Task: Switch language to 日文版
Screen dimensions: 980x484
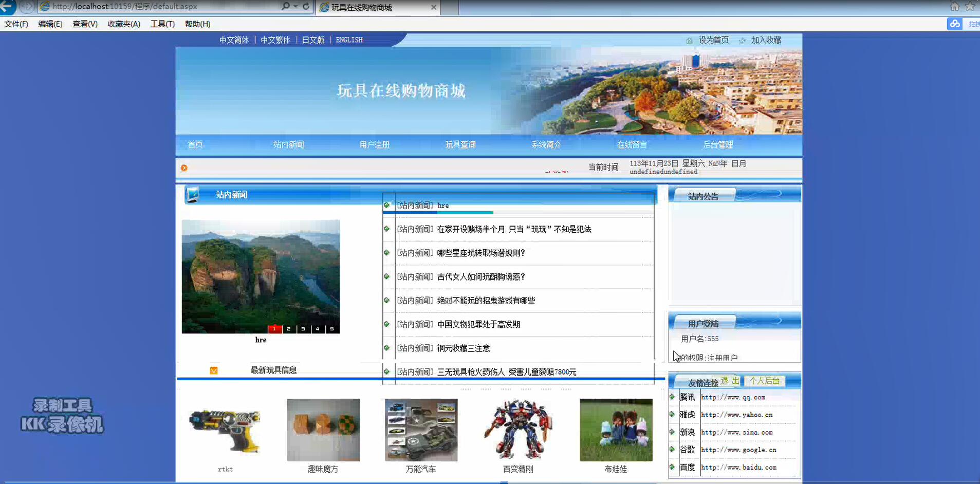Action: click(313, 40)
